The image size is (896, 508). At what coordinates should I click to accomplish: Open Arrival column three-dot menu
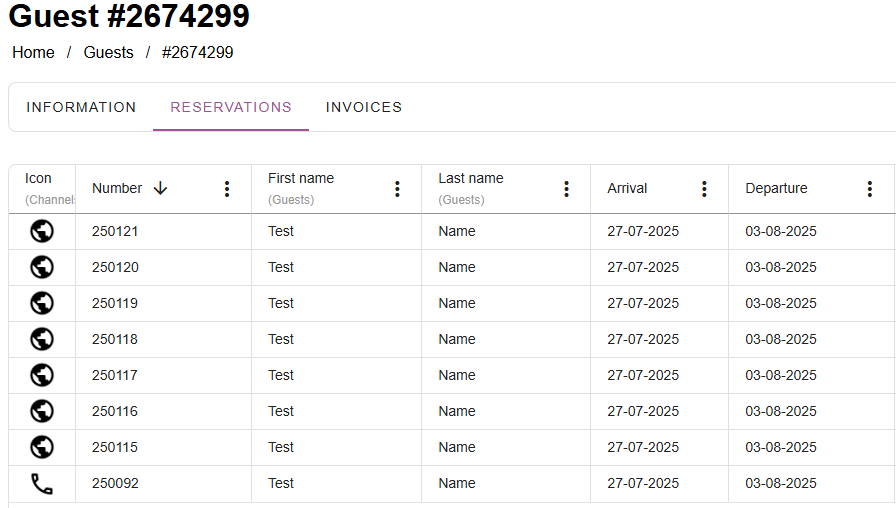704,189
